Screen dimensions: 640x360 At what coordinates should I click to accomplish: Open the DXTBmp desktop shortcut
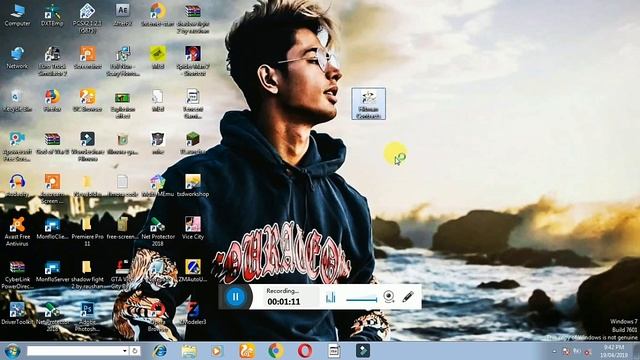pyautogui.click(x=52, y=16)
